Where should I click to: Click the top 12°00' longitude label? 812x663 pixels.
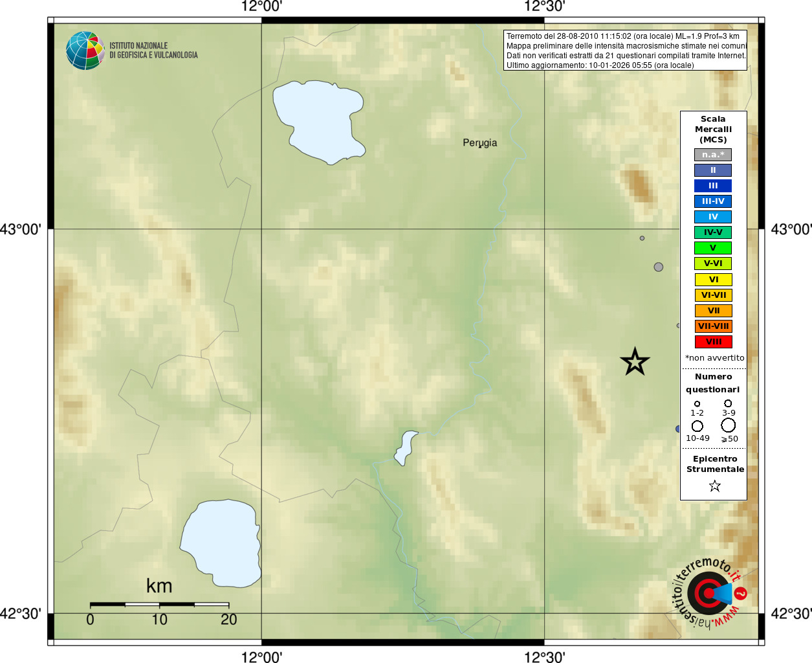tap(261, 6)
